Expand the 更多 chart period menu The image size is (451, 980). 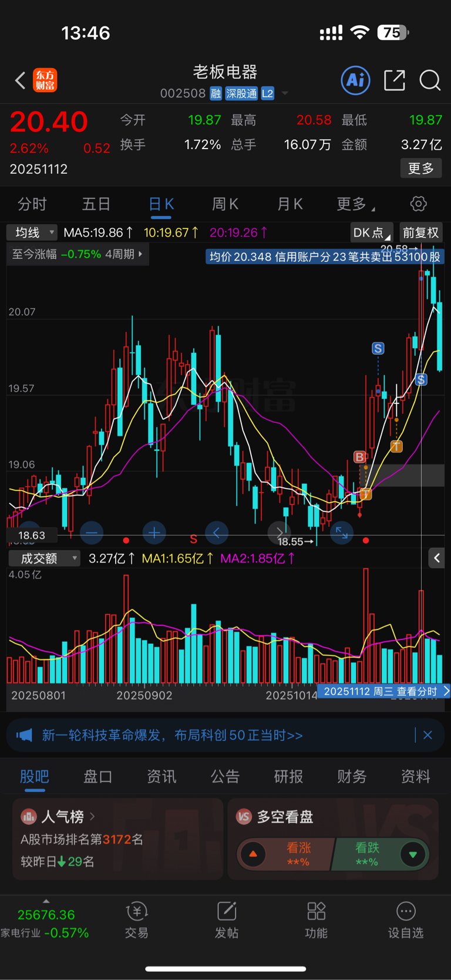[355, 204]
